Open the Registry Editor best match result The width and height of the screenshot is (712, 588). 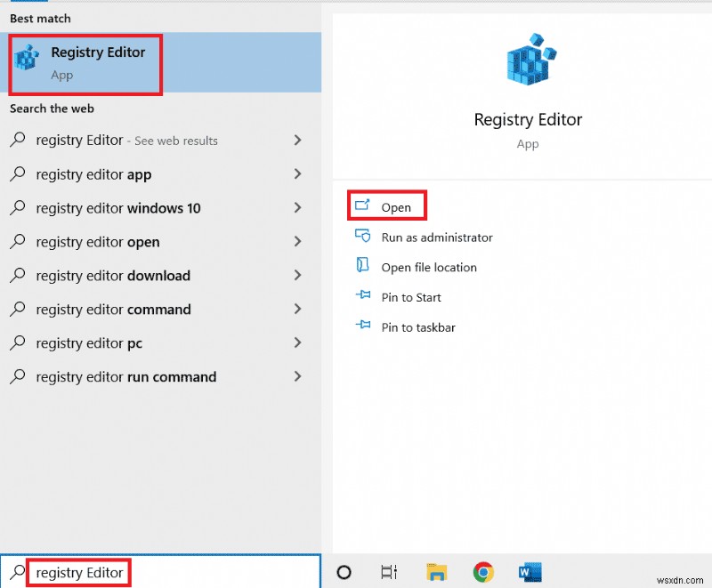point(160,62)
